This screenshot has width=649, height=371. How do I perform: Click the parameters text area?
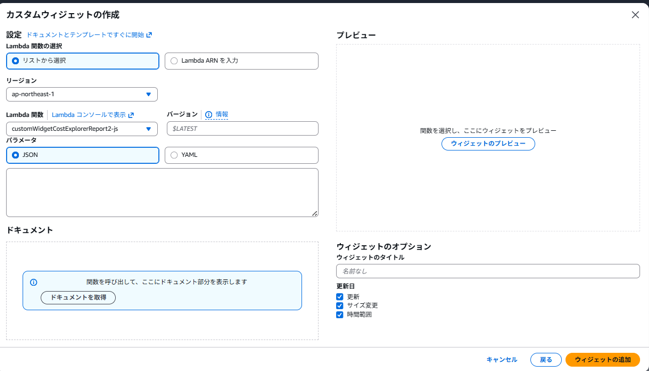pyautogui.click(x=162, y=193)
